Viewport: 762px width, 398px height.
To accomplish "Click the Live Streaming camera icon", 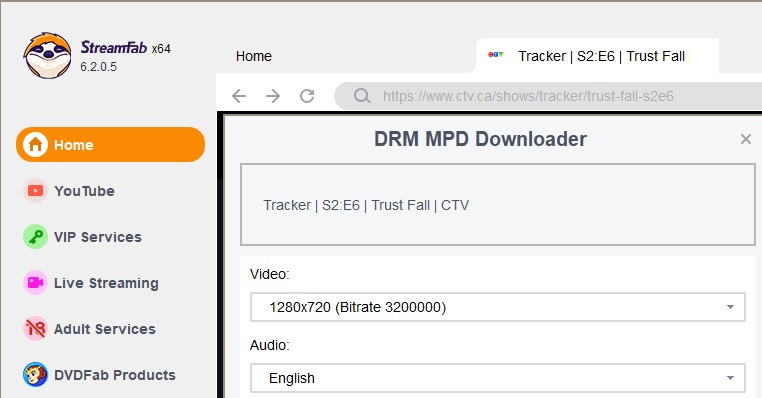I will [x=35, y=283].
